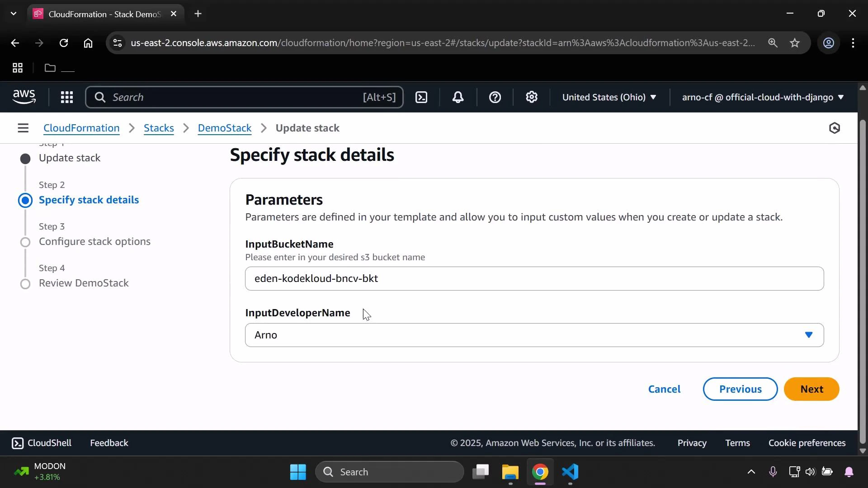Close the CloudFormation browser tab
This screenshot has width=868, height=488.
(x=174, y=14)
